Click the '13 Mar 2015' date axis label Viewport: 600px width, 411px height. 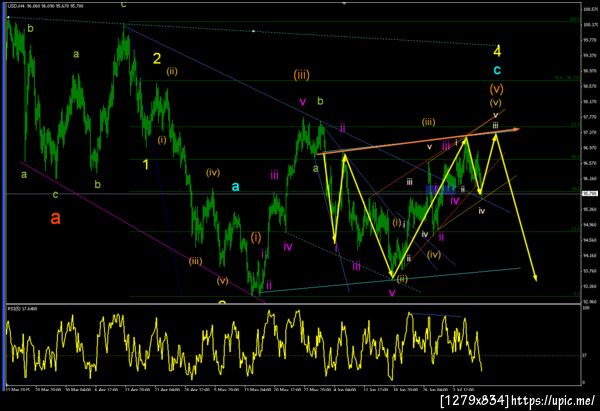(17, 389)
